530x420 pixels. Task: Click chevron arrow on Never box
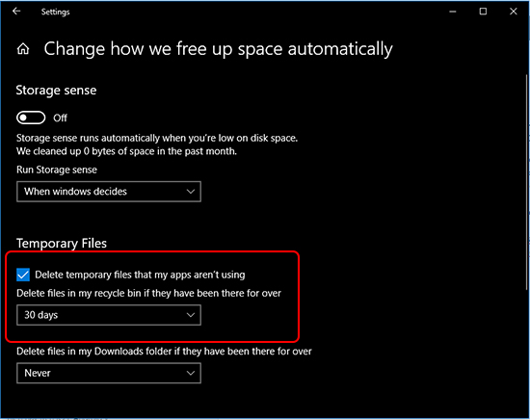tap(191, 373)
